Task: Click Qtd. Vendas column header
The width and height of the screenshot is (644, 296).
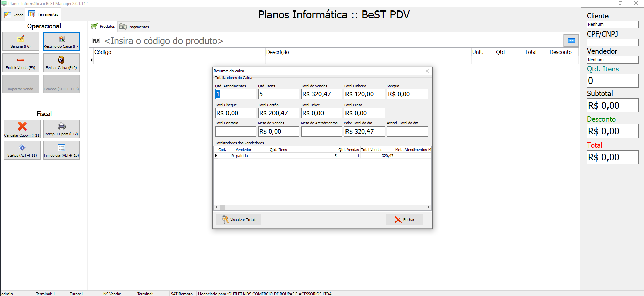Action: coord(349,150)
